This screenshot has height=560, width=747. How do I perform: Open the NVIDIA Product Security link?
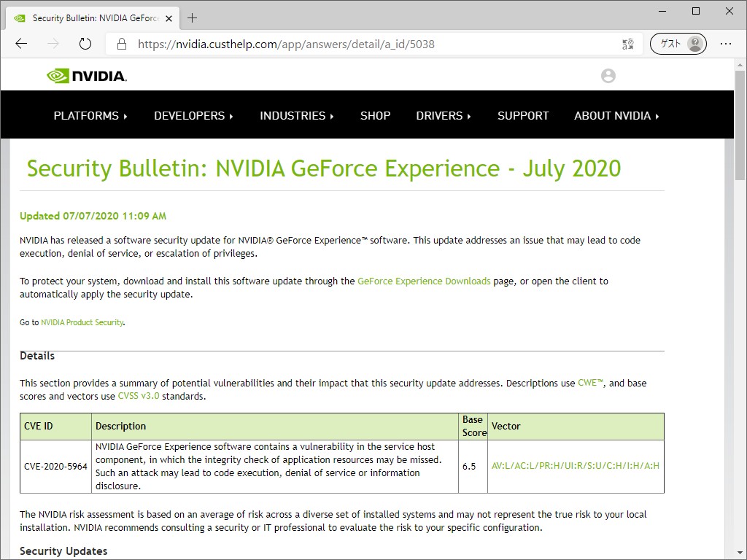82,322
